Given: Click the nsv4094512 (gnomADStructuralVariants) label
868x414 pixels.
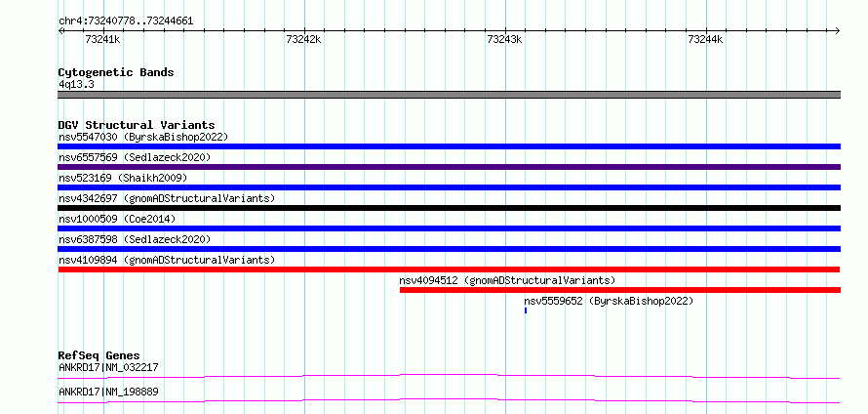Looking at the screenshot, I should pos(507,280).
